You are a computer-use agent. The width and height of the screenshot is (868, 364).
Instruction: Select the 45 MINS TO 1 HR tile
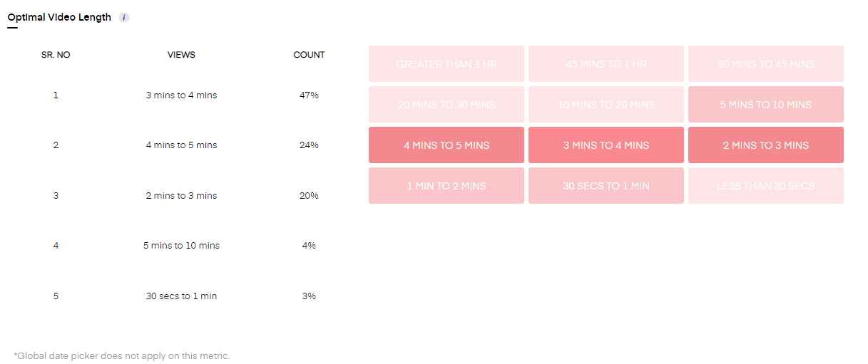(606, 64)
